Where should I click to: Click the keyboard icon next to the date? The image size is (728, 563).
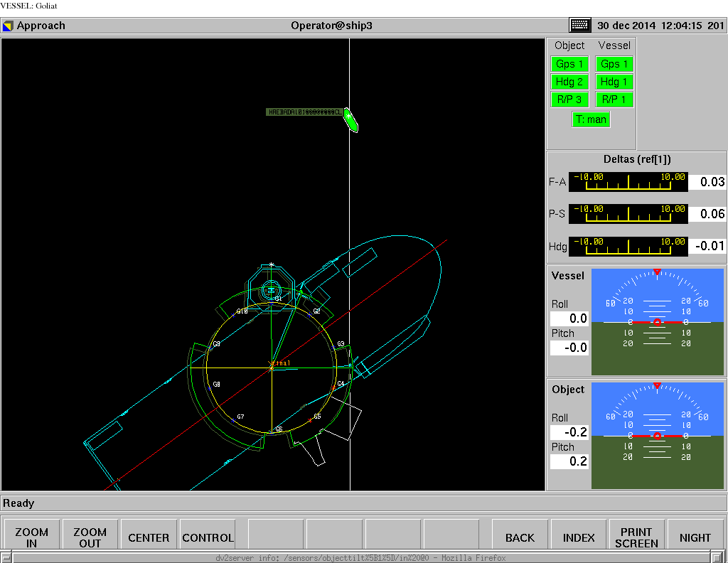click(x=579, y=25)
